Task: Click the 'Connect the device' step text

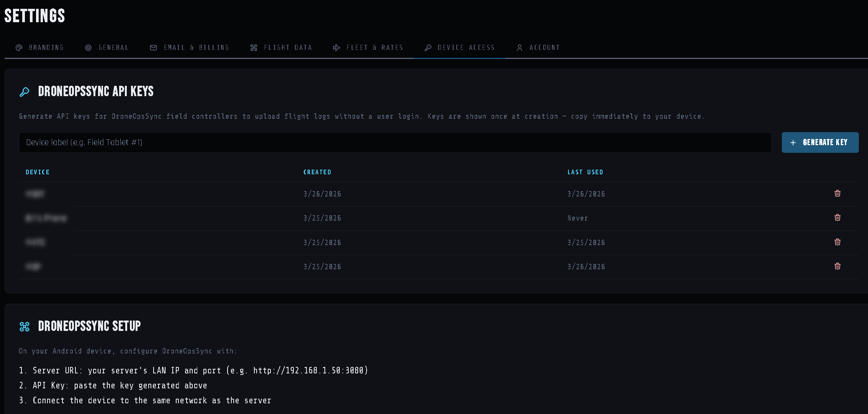Action: [145, 400]
